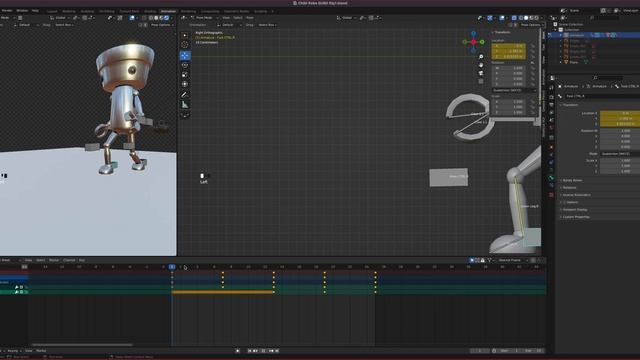The height and width of the screenshot is (360, 640).
Task: Click the bone name field Foot CTRL.R
Action: tap(602, 96)
